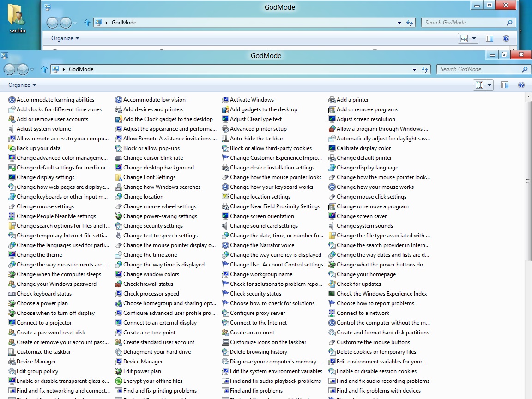Go back in front GodMode window
The height and width of the screenshot is (399, 532).
tap(10, 70)
